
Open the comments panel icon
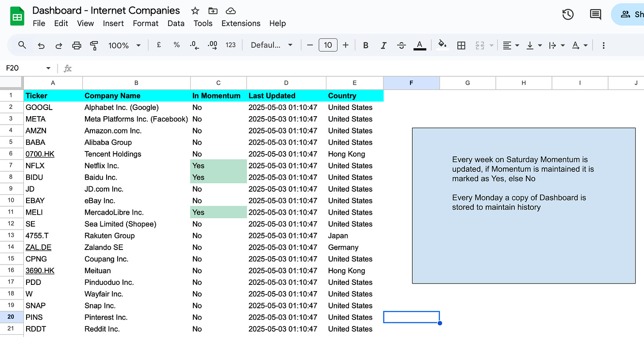tap(596, 14)
